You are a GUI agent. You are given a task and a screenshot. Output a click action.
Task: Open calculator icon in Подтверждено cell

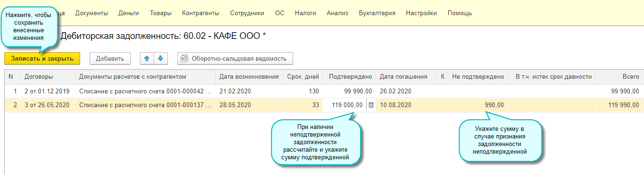point(371,105)
